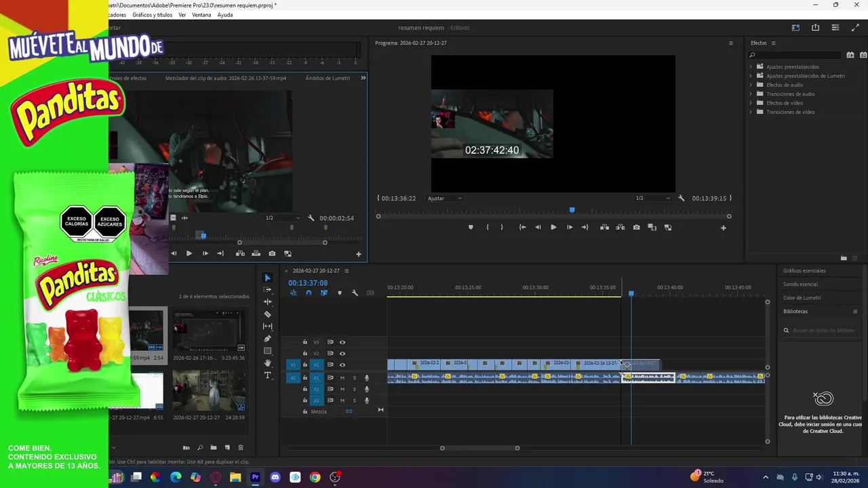868x488 pixels.
Task: Select the Razor tool
Action: 267,314
